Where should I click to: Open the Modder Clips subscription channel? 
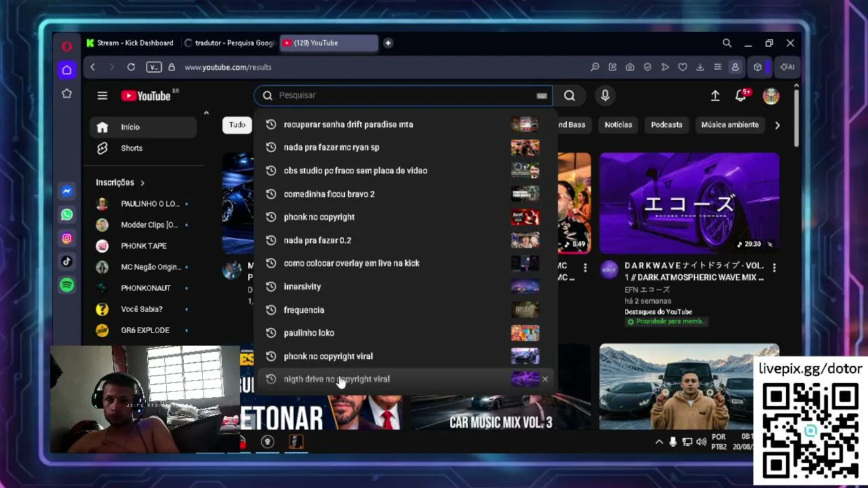coord(143,225)
